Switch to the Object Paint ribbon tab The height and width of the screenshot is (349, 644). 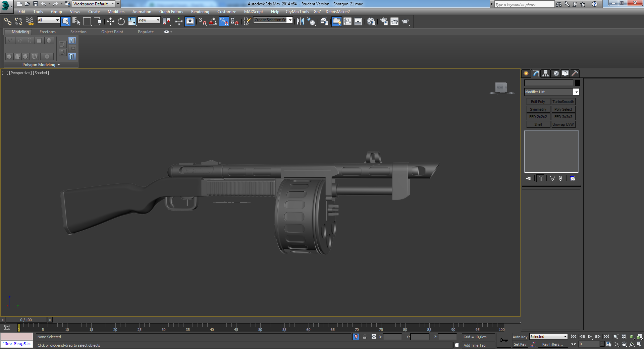tap(112, 32)
